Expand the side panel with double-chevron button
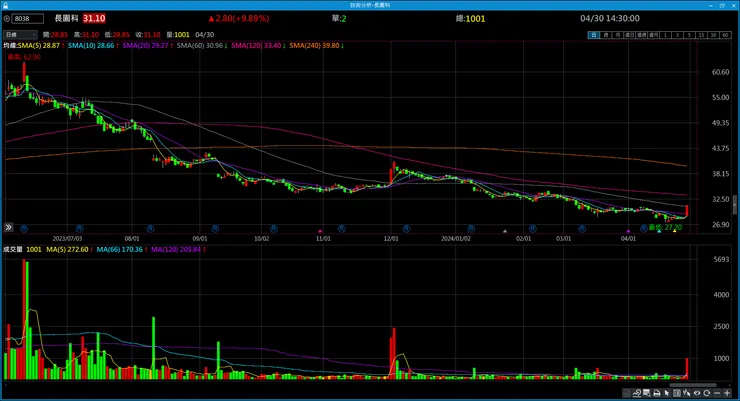The width and height of the screenshot is (740, 401). click(8, 227)
